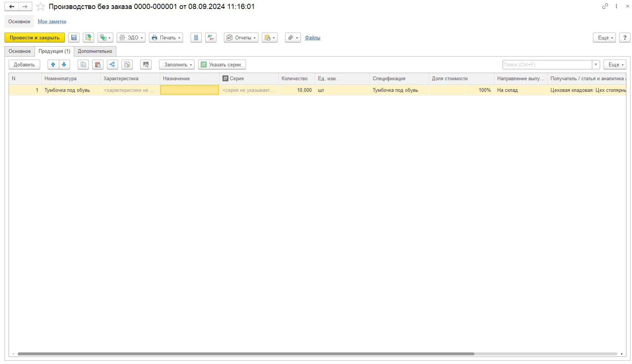The height and width of the screenshot is (364, 632).
Task: Open the Файлы link
Action: click(312, 37)
